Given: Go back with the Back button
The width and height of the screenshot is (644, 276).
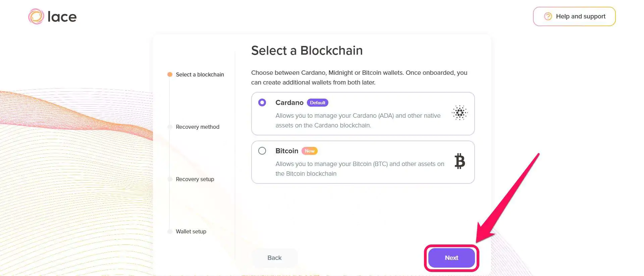Looking at the screenshot, I should pyautogui.click(x=274, y=258).
